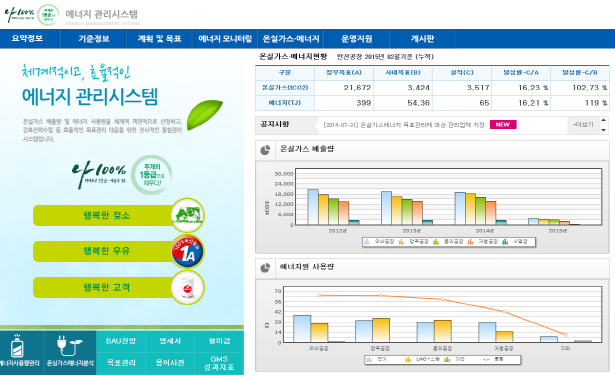Image resolution: width=615 pixels, height=376 pixels.
Task: Click the 2014 yellow bar in emissions chart
Action: [470, 209]
